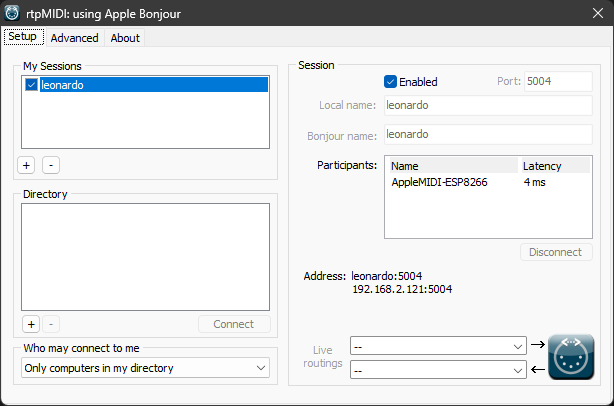Click the address text leonardo:5004
Viewport: 614px width, 406px height.
click(x=386, y=276)
